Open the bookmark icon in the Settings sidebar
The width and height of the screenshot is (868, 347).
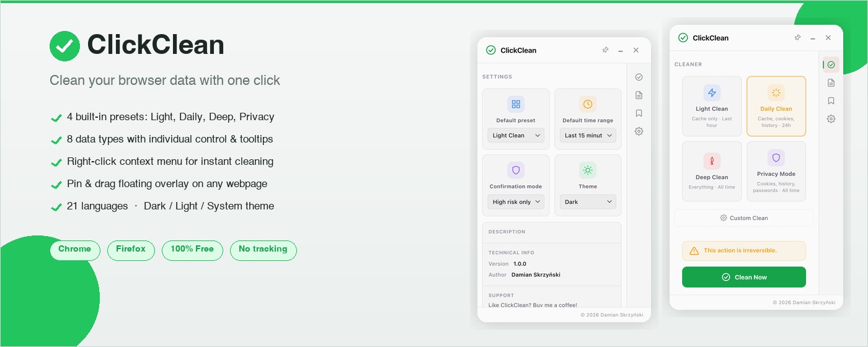639,113
